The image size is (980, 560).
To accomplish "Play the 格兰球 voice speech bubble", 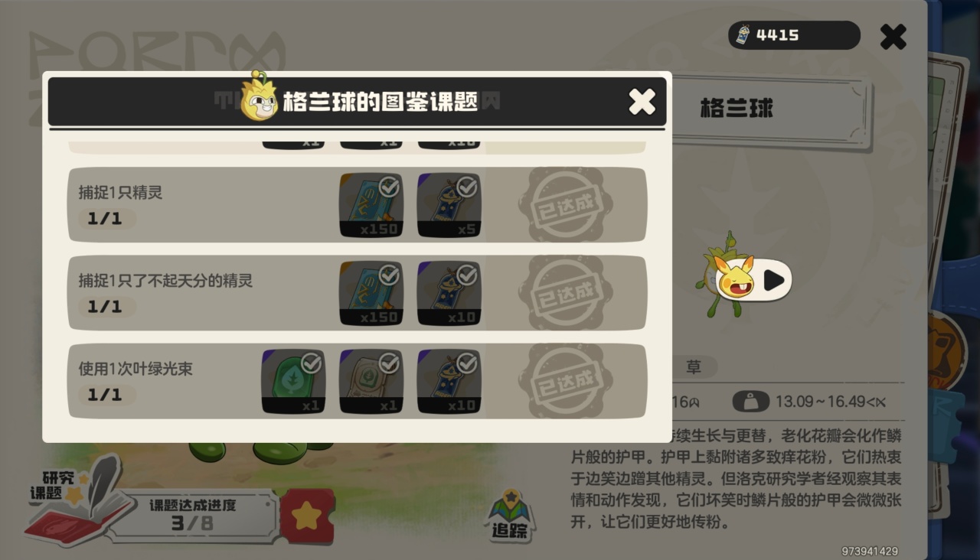I will coord(753,280).
